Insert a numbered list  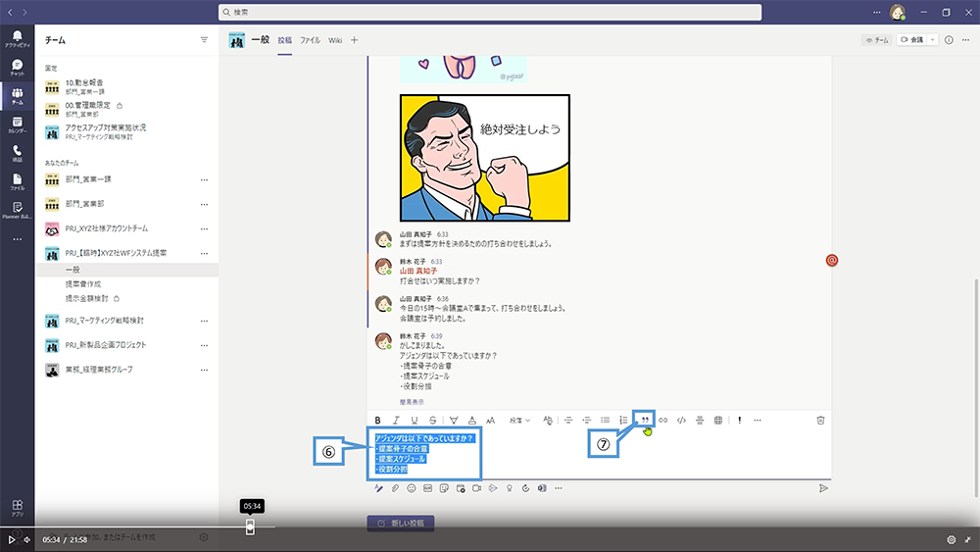tap(623, 420)
